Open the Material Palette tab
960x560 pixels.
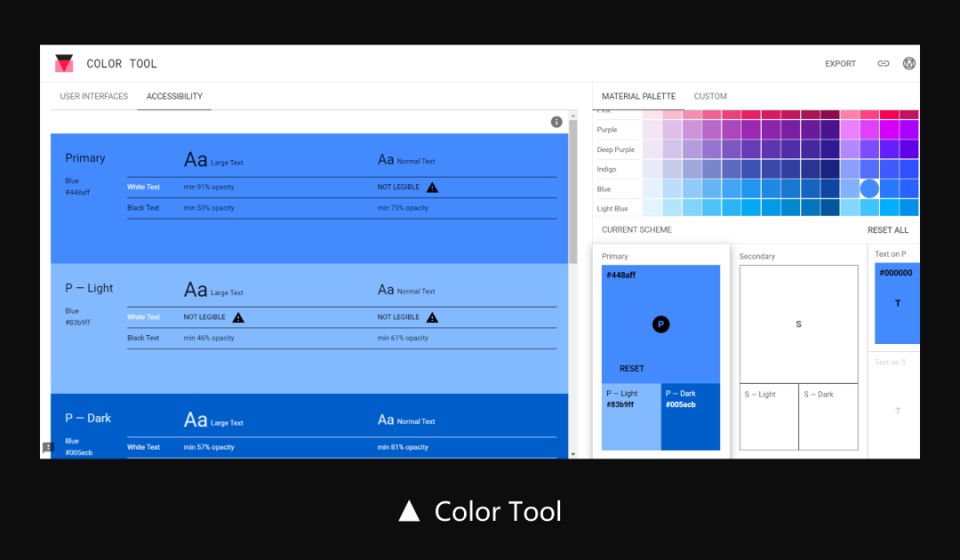point(638,96)
